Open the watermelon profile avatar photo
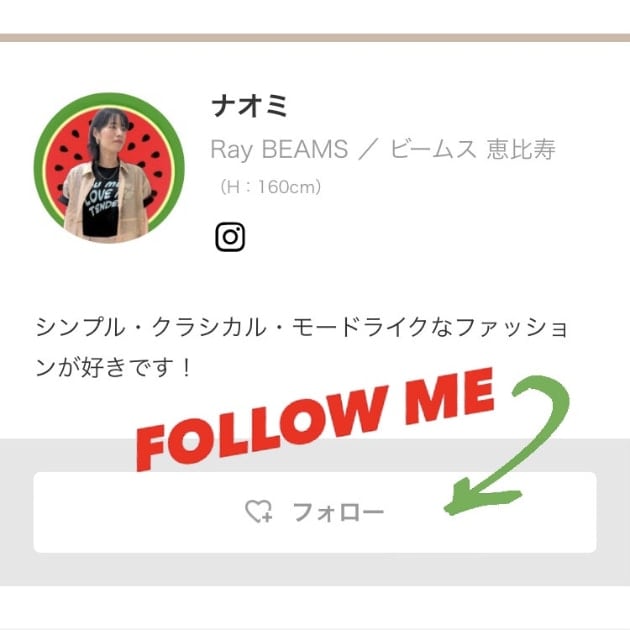630x630 pixels. (x=109, y=168)
